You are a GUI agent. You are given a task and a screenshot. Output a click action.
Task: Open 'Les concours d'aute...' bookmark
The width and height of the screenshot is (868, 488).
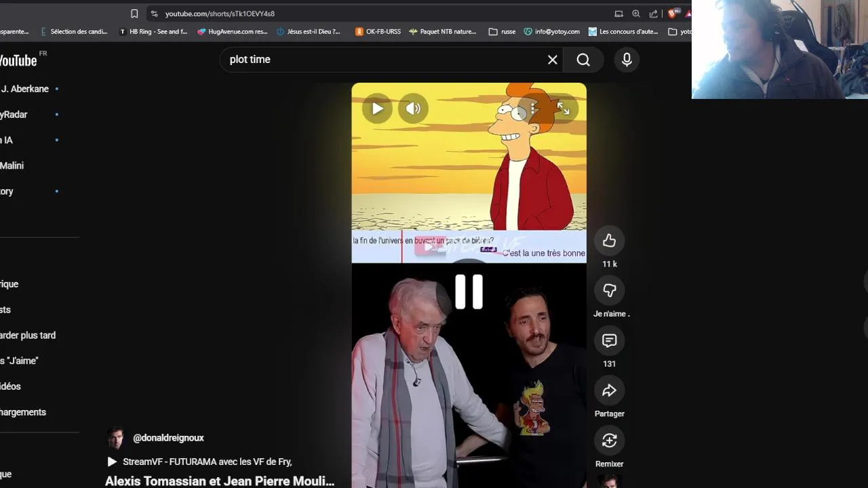(x=623, y=31)
